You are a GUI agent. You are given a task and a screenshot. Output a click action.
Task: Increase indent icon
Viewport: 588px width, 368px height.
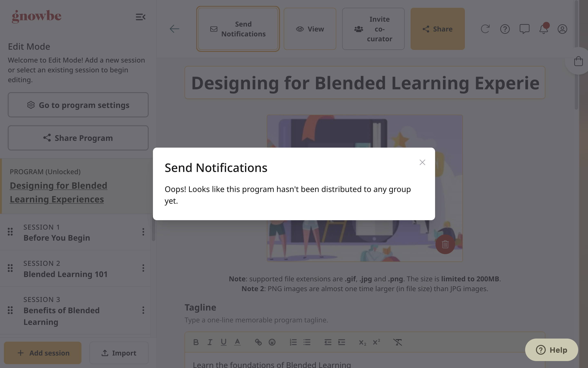pyautogui.click(x=342, y=342)
